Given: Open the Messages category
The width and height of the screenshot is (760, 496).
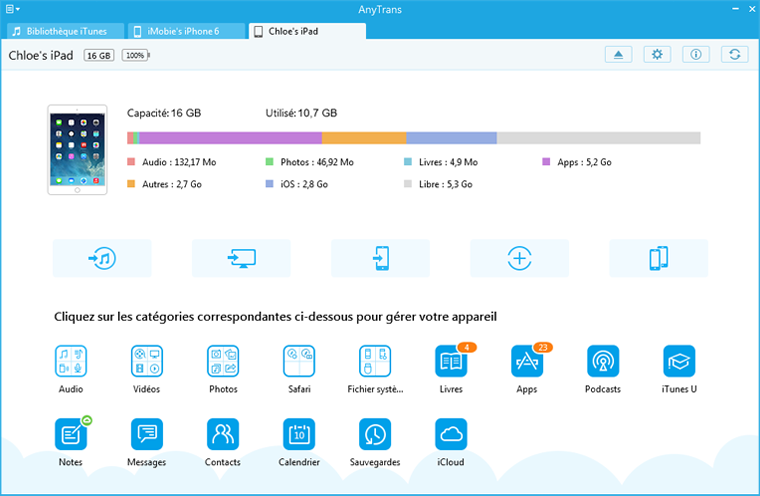Looking at the screenshot, I should click(x=147, y=434).
